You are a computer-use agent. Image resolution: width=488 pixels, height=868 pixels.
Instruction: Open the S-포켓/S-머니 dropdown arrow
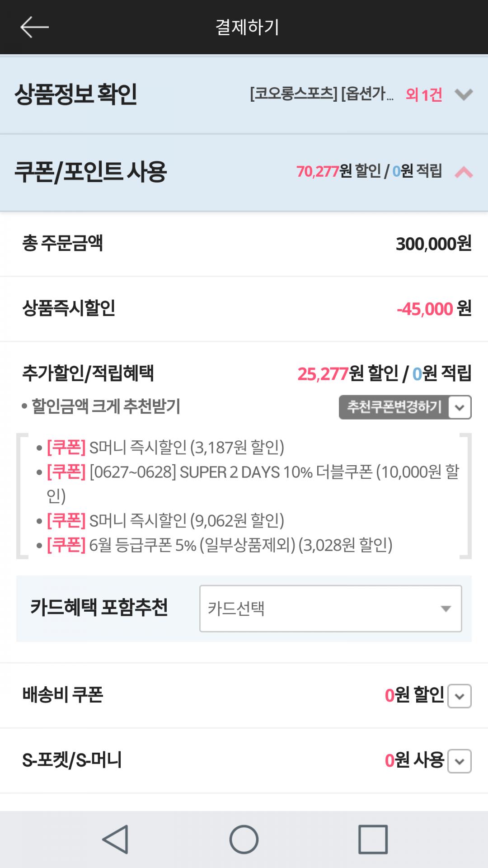pyautogui.click(x=460, y=761)
